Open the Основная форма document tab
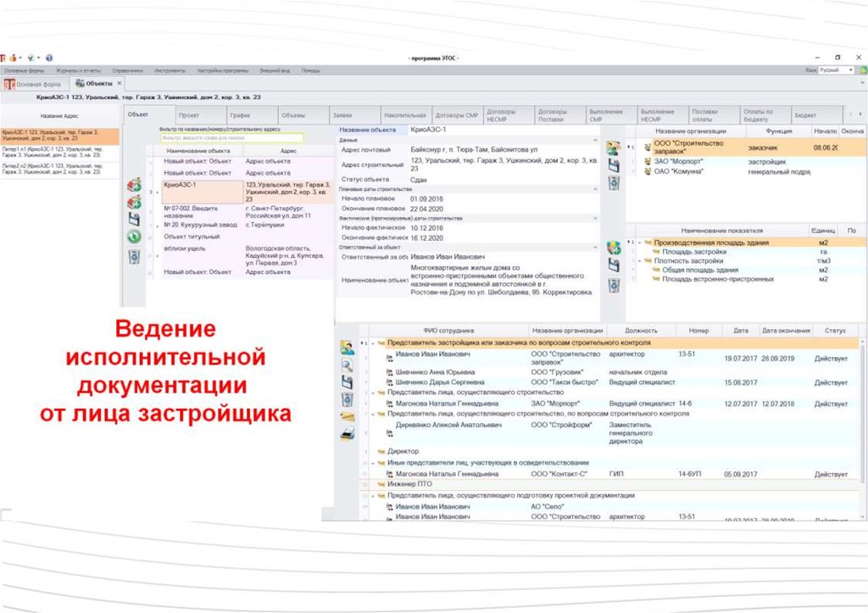The width and height of the screenshot is (868, 613). (34, 84)
